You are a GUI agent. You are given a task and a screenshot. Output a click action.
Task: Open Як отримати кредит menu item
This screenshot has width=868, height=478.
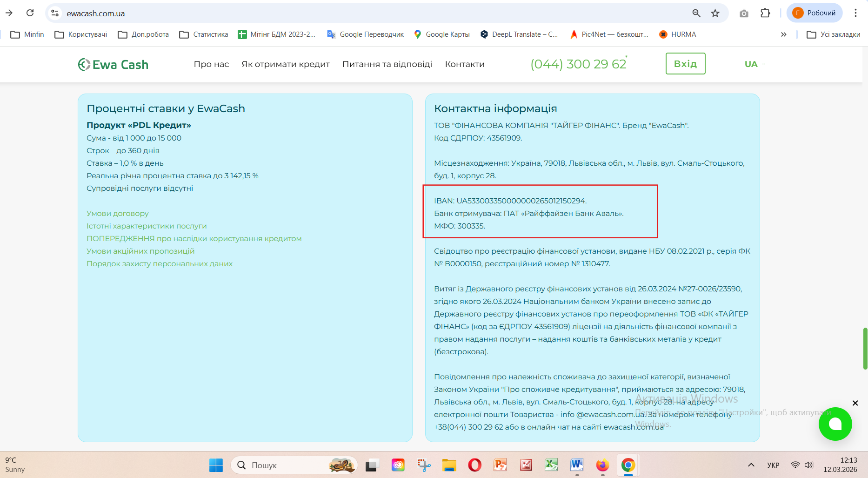pos(286,64)
